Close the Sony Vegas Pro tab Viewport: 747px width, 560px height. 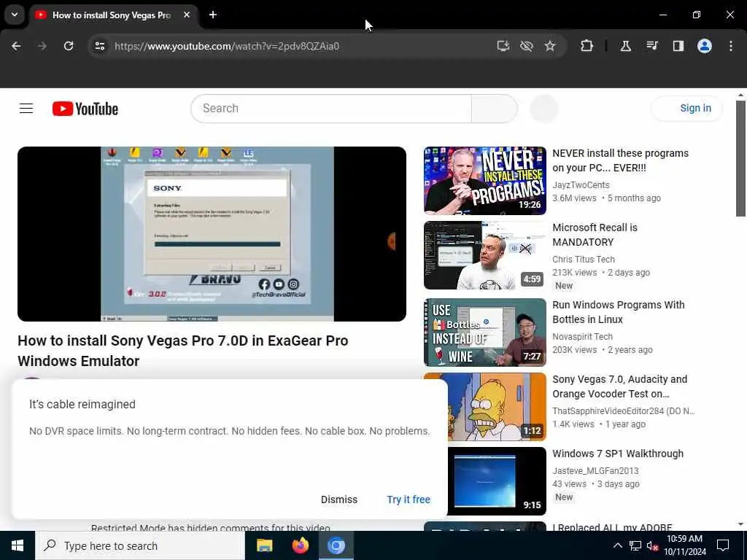click(x=187, y=15)
